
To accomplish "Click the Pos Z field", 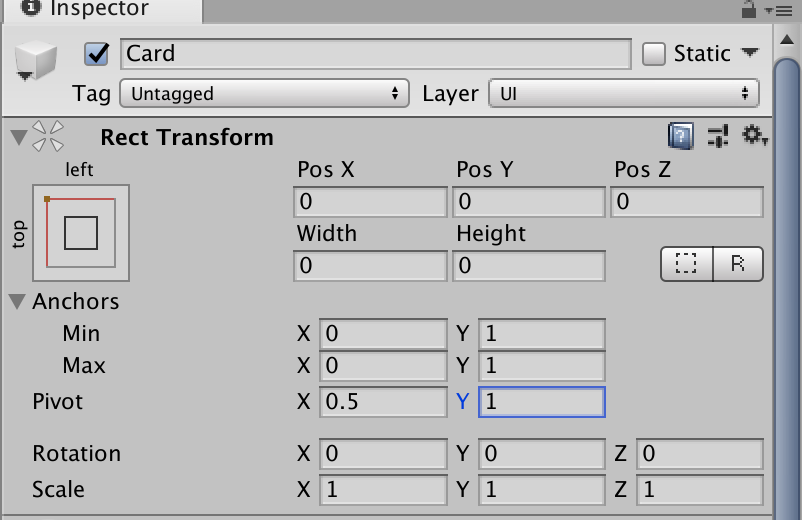I will (687, 202).
